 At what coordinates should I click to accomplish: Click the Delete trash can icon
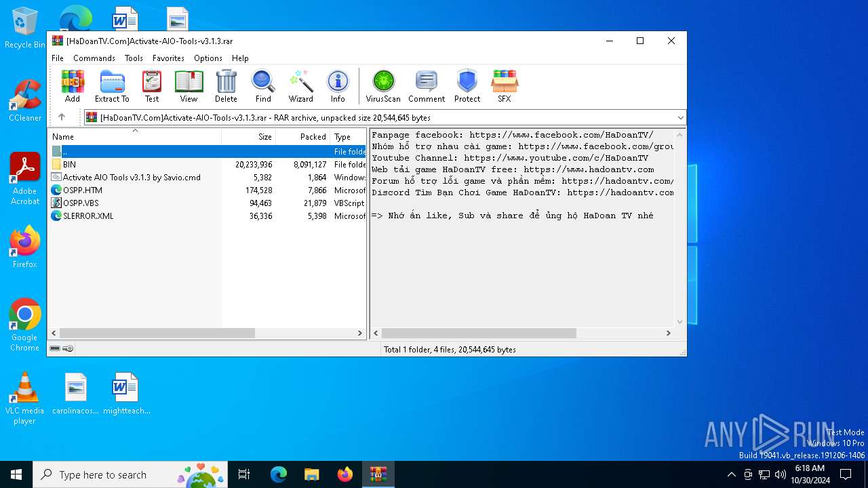point(226,86)
